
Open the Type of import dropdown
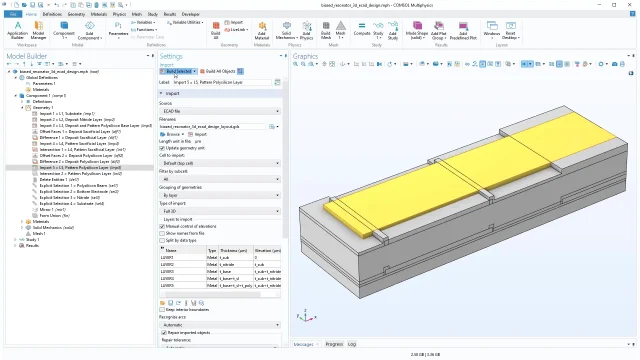(220, 211)
